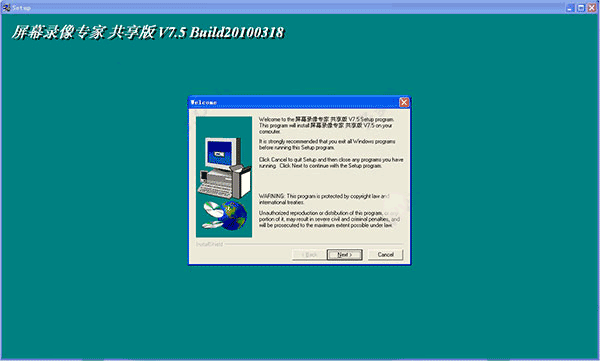The height and width of the screenshot is (361, 600).
Task: Click the V7.5 Build20100318 headline text
Action: [221, 33]
